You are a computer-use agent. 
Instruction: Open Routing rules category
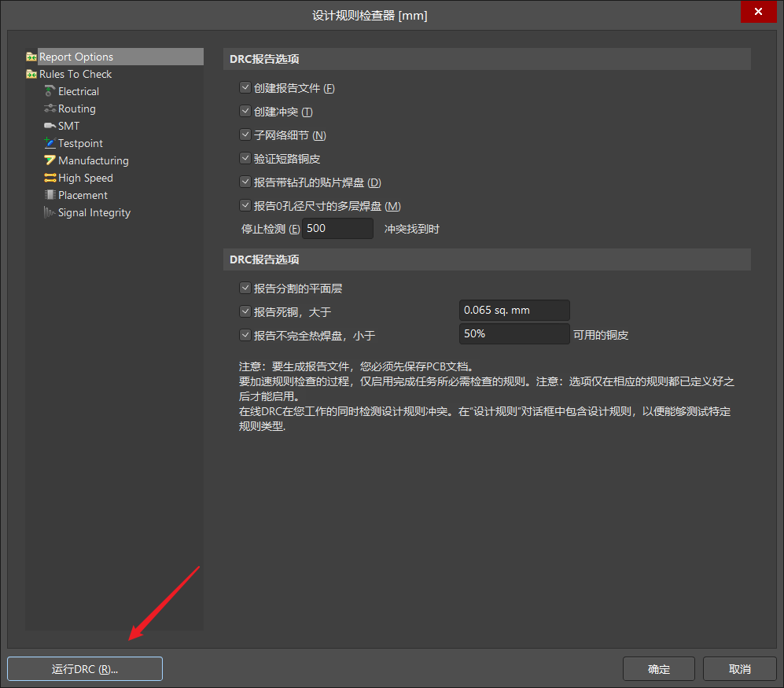76,109
